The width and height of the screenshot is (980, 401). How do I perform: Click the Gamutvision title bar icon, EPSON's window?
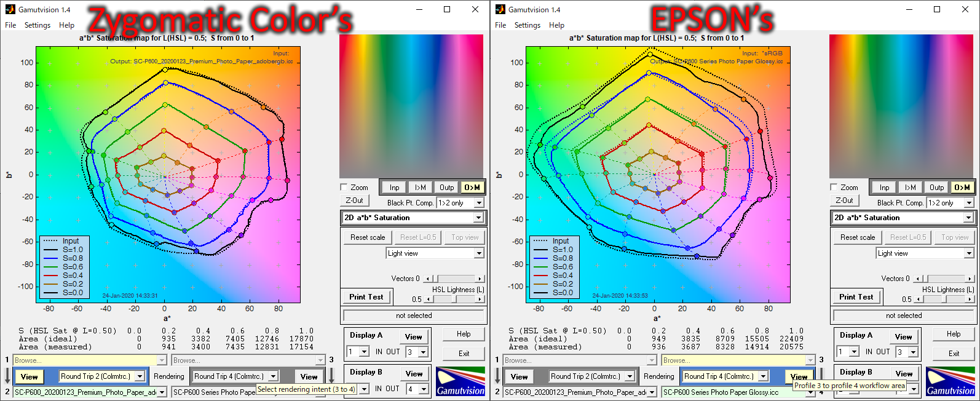tap(499, 9)
